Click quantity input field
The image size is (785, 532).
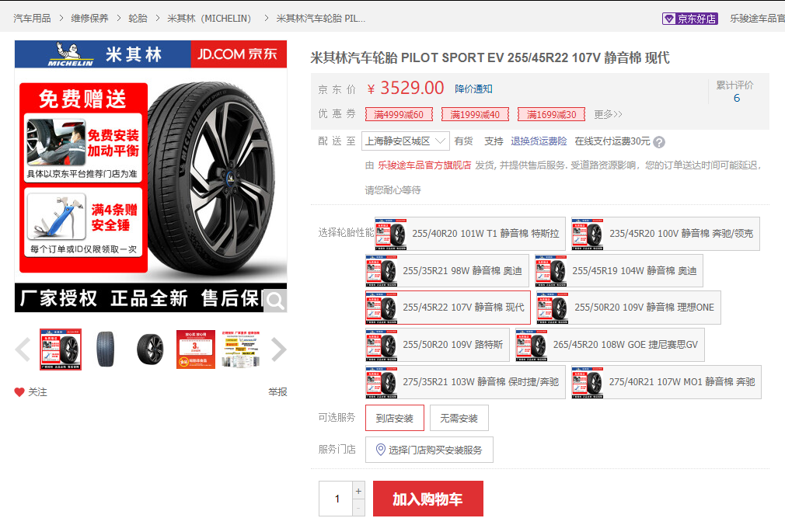336,499
